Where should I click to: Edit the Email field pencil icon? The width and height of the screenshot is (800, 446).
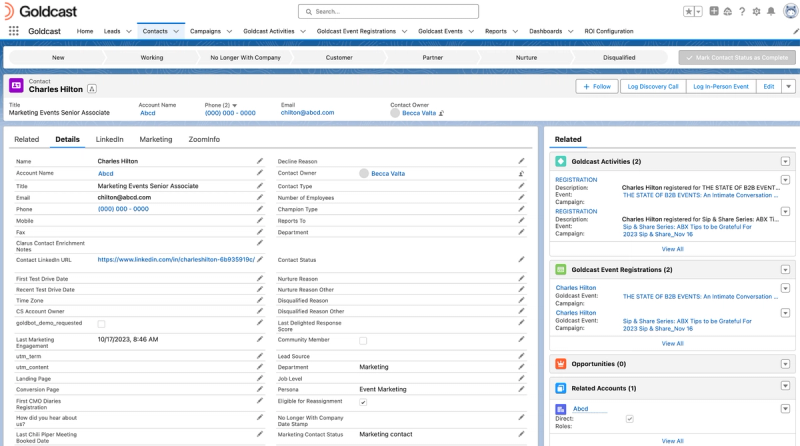(260, 197)
